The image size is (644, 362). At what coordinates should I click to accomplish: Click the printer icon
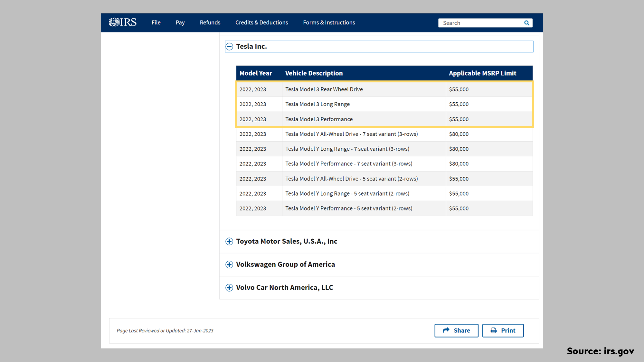click(x=494, y=330)
